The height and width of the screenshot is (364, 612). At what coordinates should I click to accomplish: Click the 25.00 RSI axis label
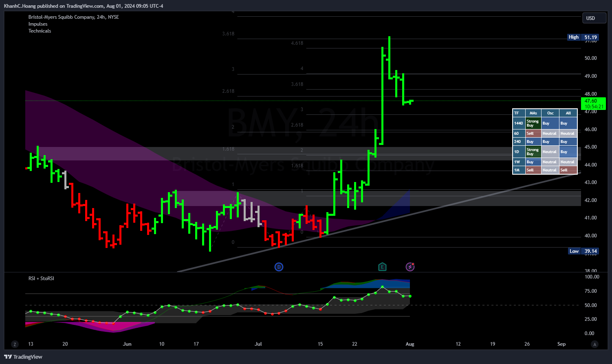pyautogui.click(x=591, y=319)
